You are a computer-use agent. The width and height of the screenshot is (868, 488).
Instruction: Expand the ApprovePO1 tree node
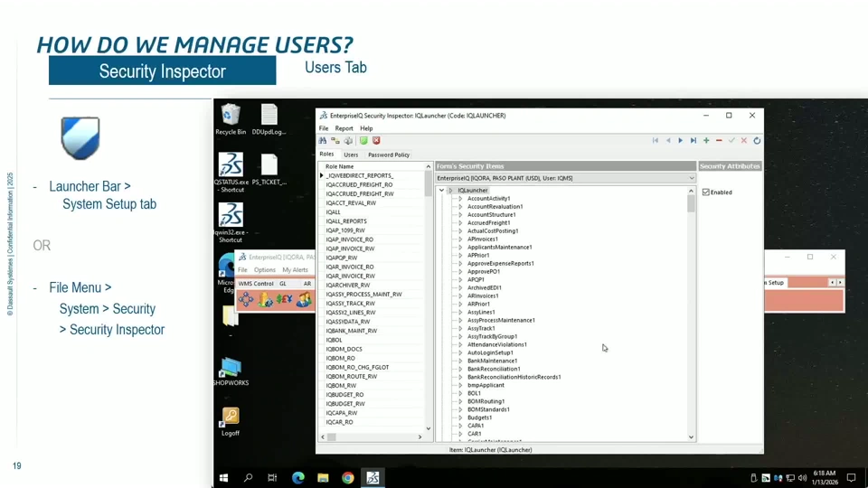460,272
